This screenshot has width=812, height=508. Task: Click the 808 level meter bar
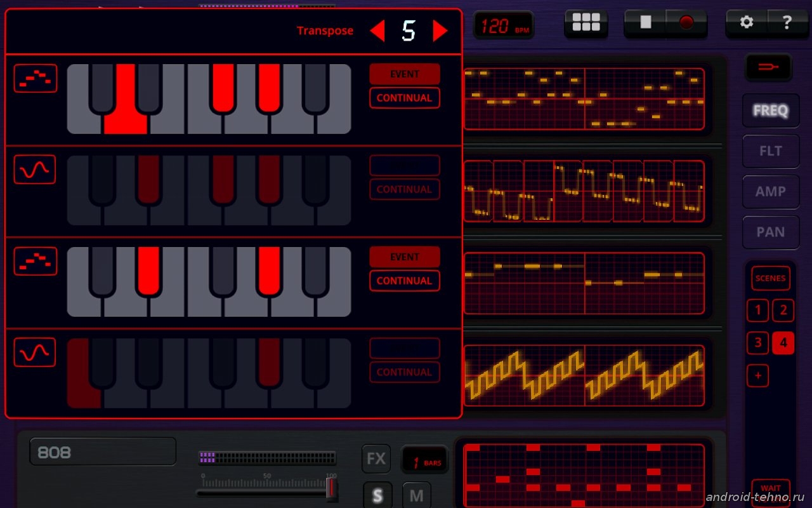tap(267, 457)
